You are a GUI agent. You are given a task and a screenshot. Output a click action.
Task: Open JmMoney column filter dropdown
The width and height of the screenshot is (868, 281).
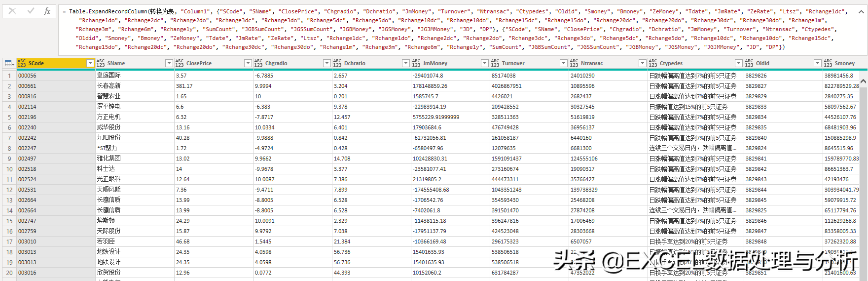[485, 63]
